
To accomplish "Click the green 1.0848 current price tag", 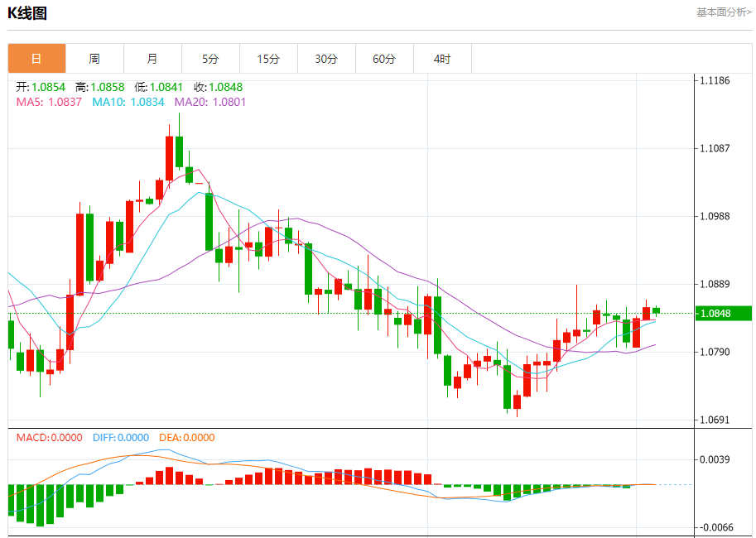I will pyautogui.click(x=724, y=314).
